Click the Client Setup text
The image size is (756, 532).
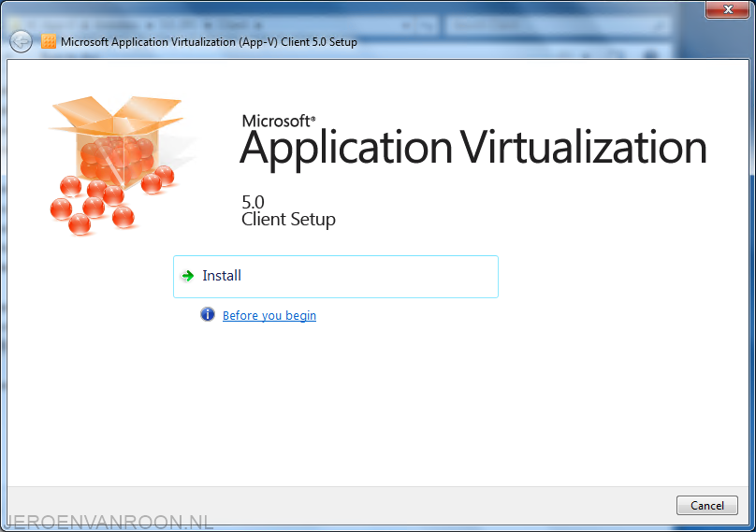pos(288,220)
